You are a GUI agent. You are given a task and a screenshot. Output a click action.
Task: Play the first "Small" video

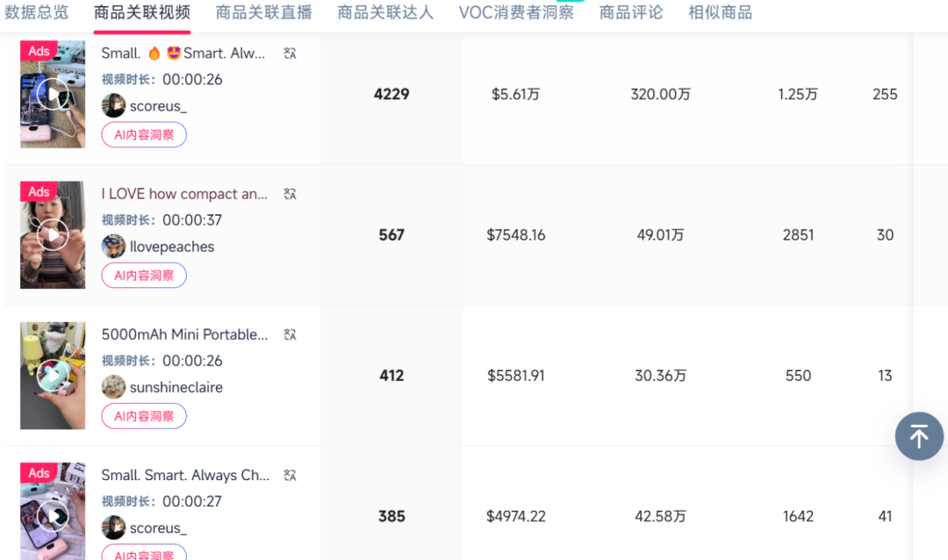(x=52, y=94)
